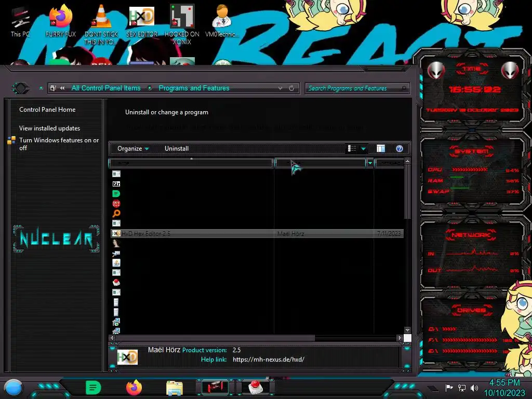Image resolution: width=532 pixels, height=399 pixels.
Task: Navigate to All Control Panel Items breadcrumb
Action: 106,88
